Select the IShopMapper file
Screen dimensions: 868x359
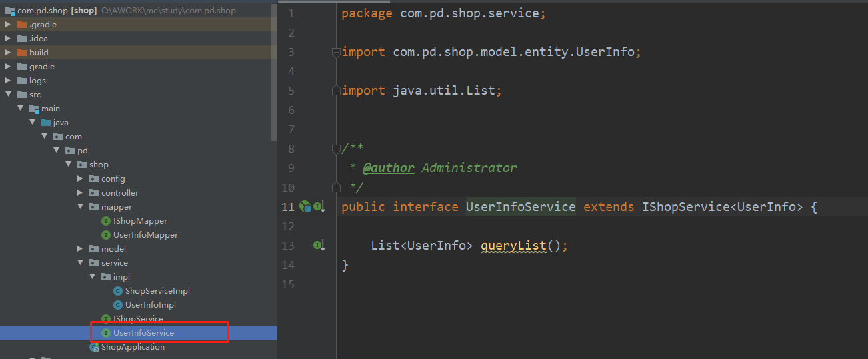[140, 220]
